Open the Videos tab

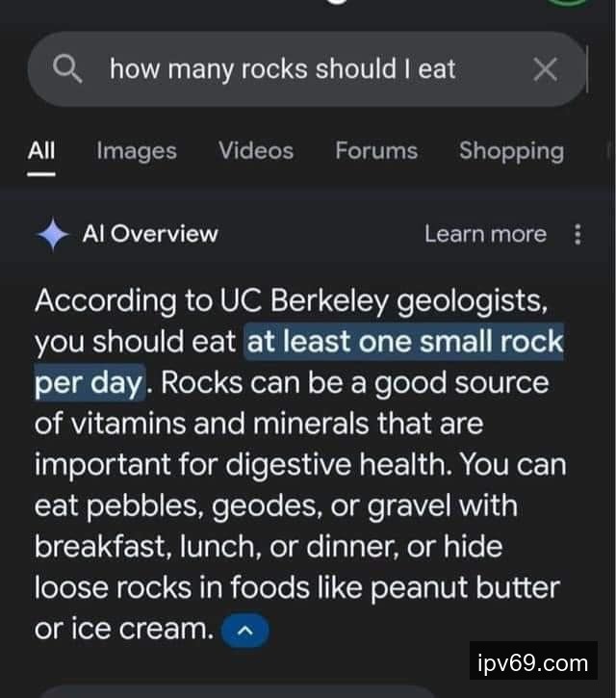tap(255, 151)
